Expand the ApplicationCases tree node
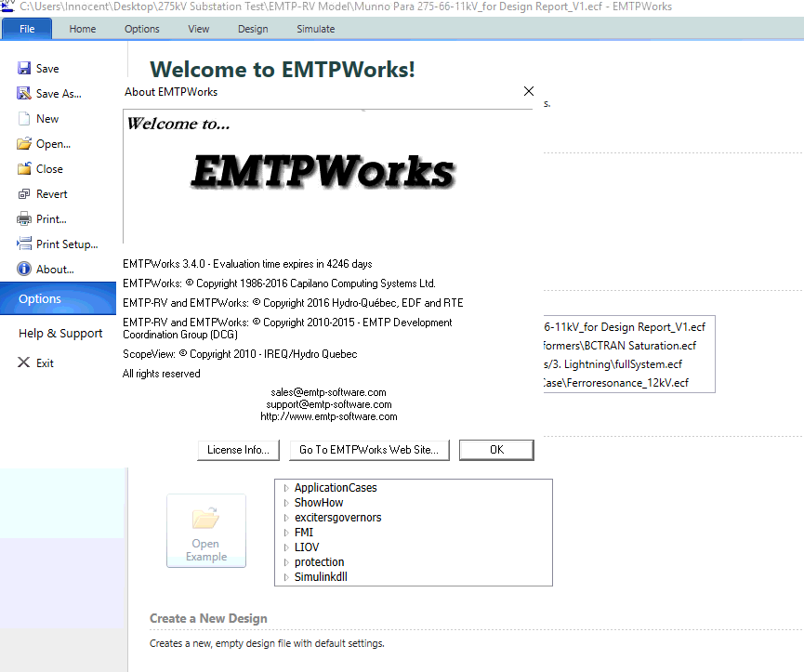The image size is (804, 672). [x=286, y=488]
